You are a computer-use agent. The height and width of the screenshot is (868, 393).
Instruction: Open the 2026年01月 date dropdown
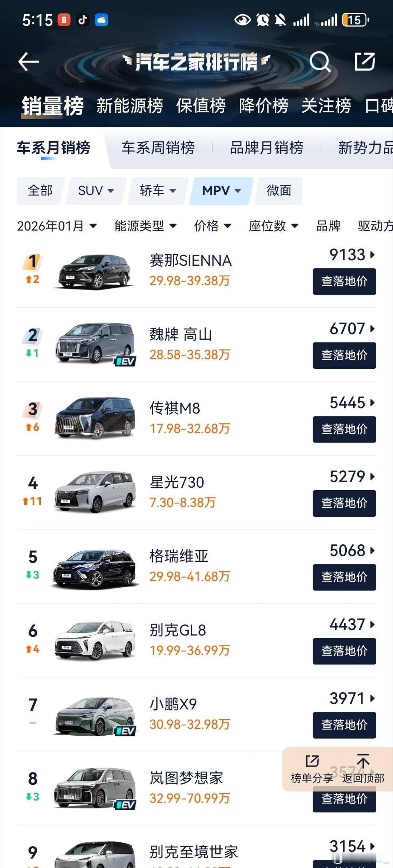click(57, 226)
